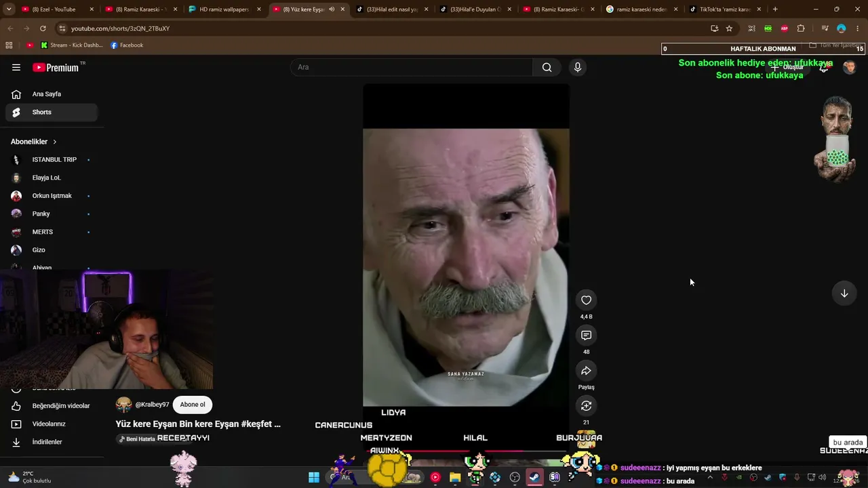
Task: Open the browser extensions puzzle icon
Action: pos(801,28)
